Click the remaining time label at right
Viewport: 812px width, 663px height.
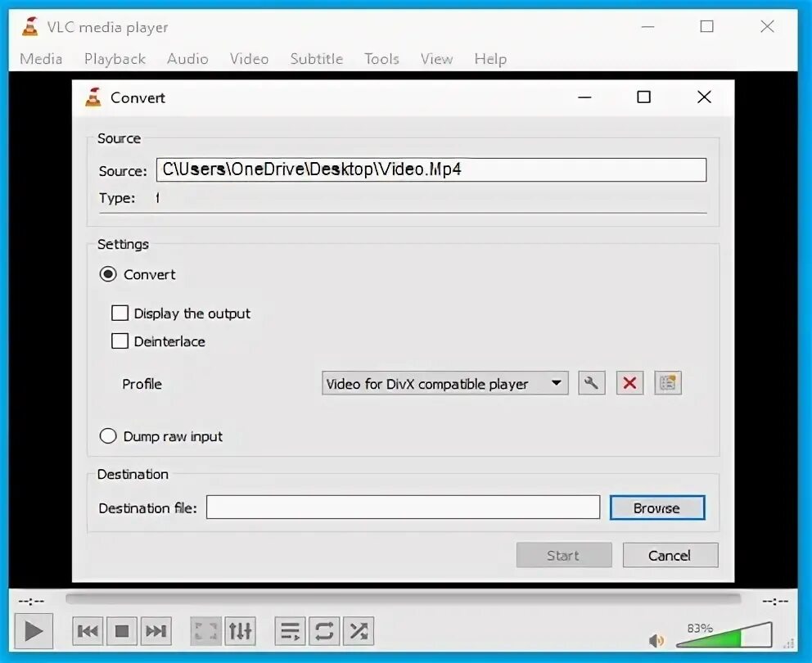point(775,601)
